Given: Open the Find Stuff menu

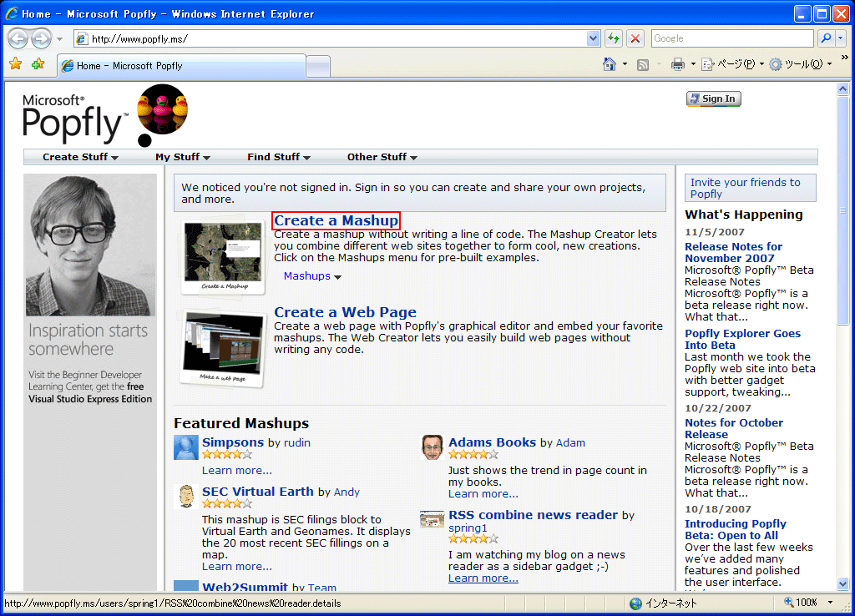Looking at the screenshot, I should 279,157.
